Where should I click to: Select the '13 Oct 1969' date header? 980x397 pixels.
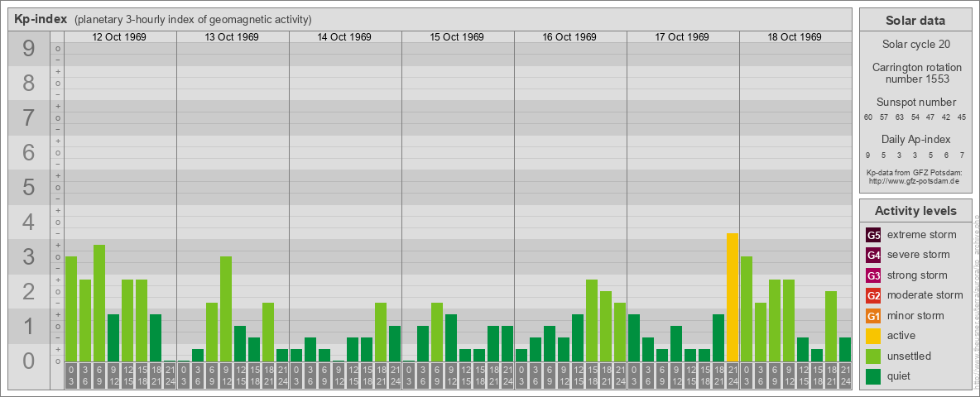coord(232,37)
